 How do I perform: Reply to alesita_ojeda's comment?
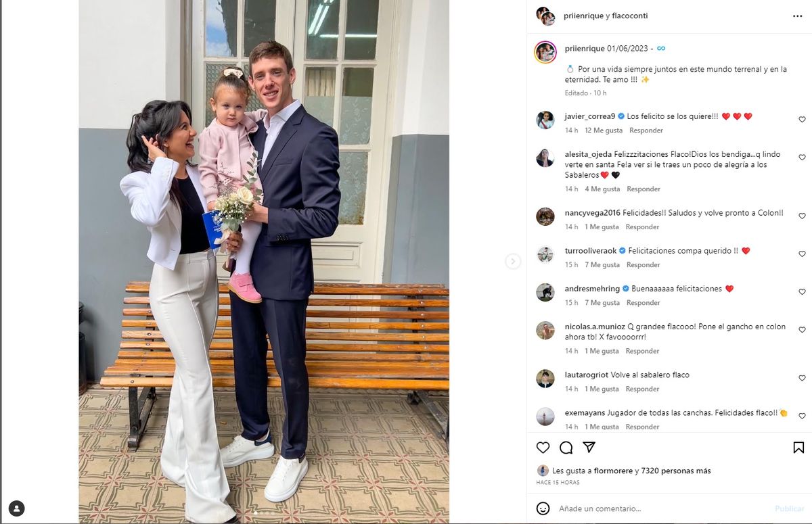pos(644,189)
